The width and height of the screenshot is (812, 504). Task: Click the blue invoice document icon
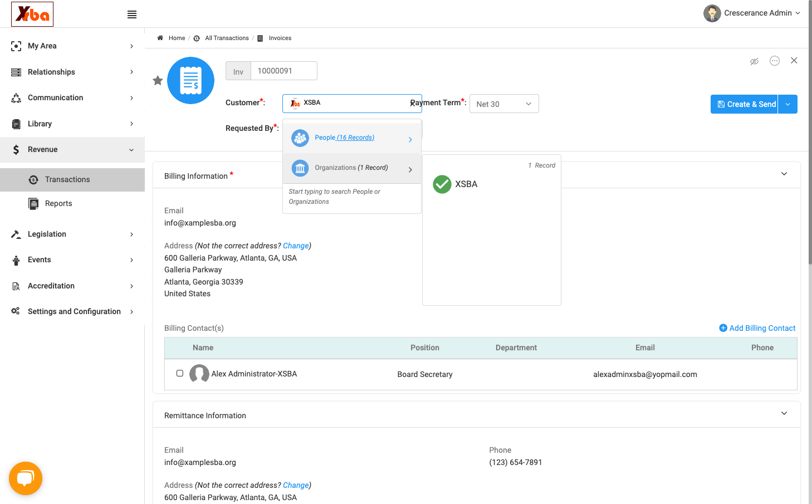point(191,81)
